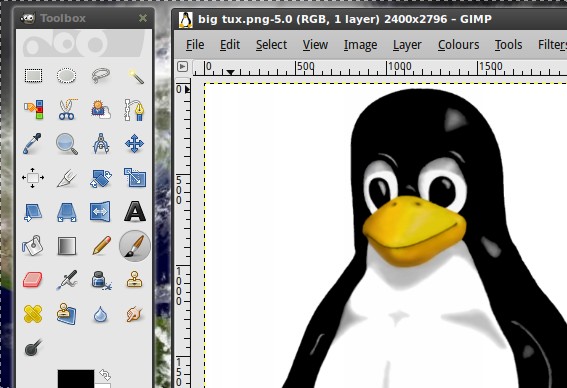The height and width of the screenshot is (388, 567).
Task: Select the Scale tool
Action: pyautogui.click(x=135, y=177)
